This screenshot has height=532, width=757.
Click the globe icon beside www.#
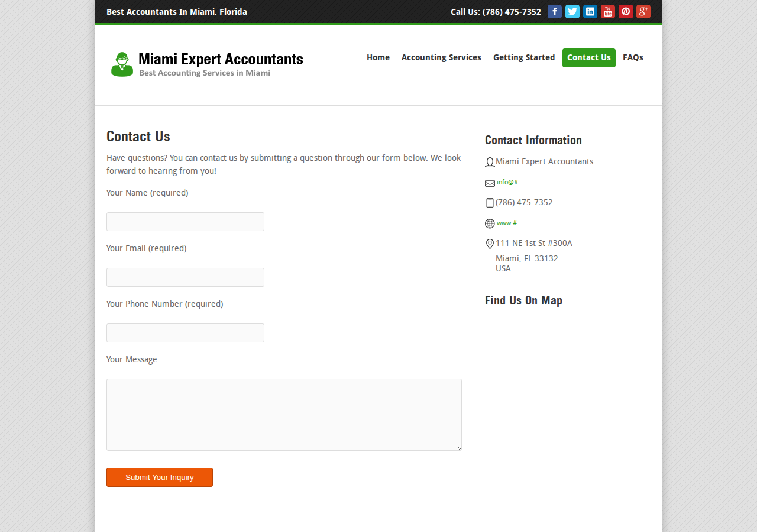[490, 223]
